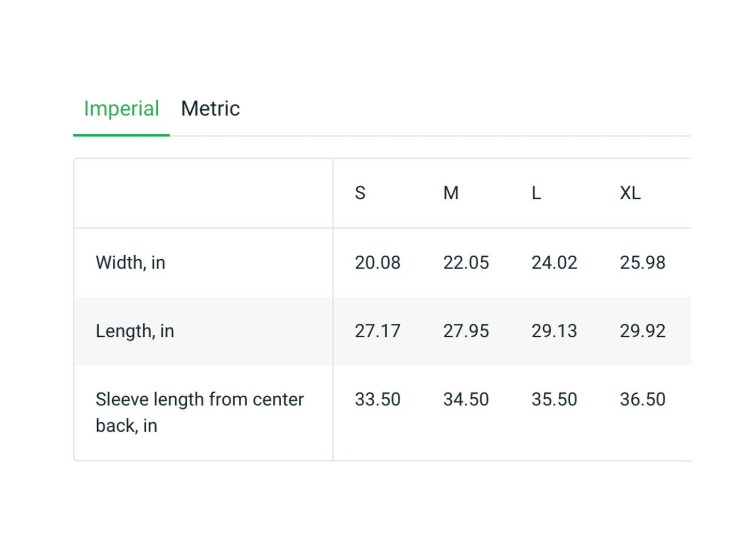Image resolution: width=747 pixels, height=560 pixels.
Task: Click the 33.50 sleeve length value
Action: click(x=377, y=399)
